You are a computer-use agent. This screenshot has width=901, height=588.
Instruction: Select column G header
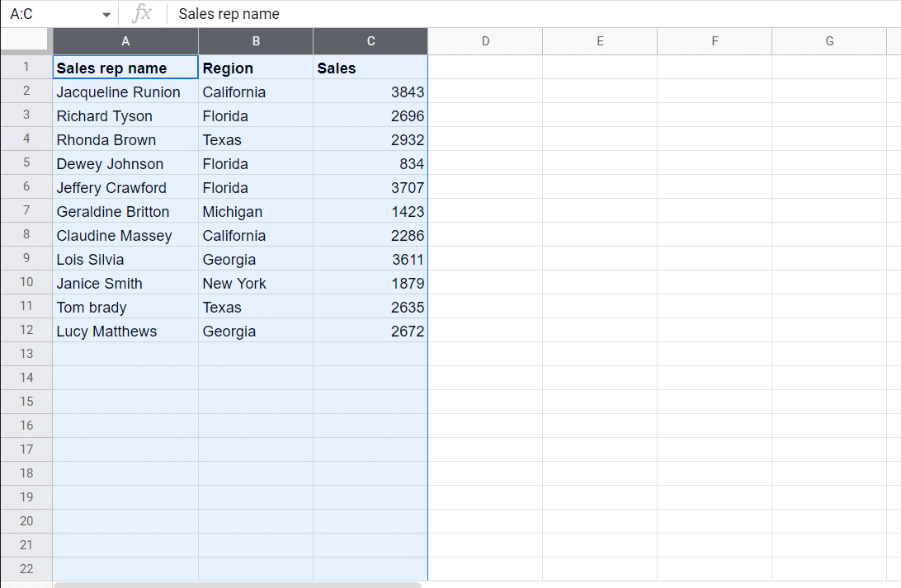point(829,41)
